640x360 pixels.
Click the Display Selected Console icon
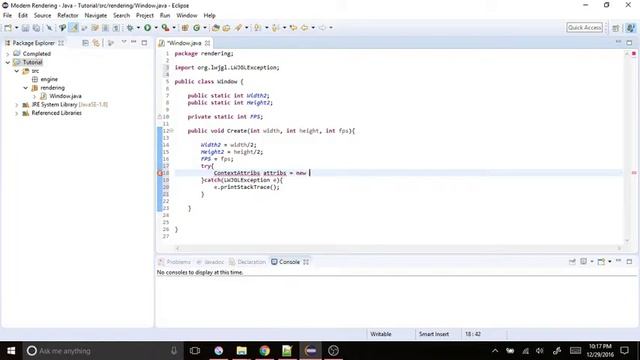point(584,262)
